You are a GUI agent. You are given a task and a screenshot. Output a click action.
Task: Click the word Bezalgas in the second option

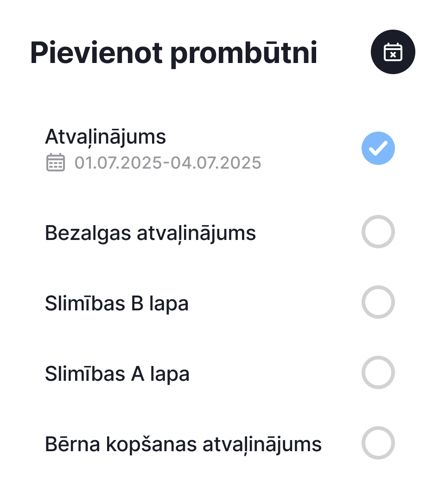point(88,233)
